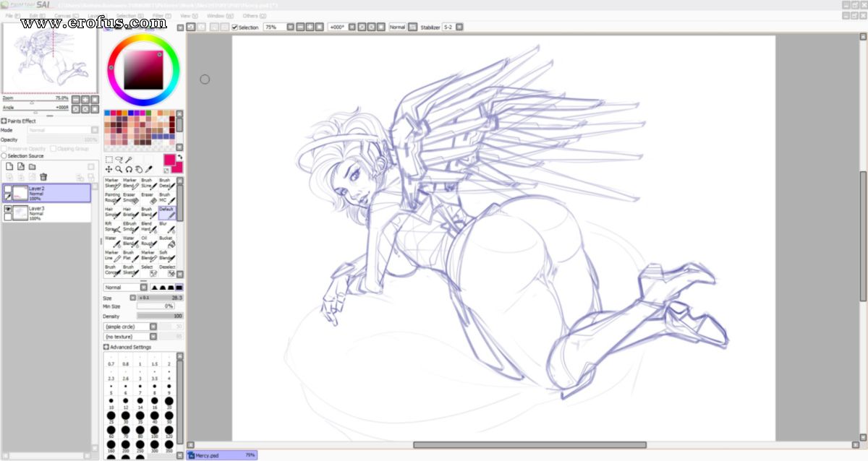Choose the Rift Spray brush
Screen dimensions: 868x461
coord(112,227)
